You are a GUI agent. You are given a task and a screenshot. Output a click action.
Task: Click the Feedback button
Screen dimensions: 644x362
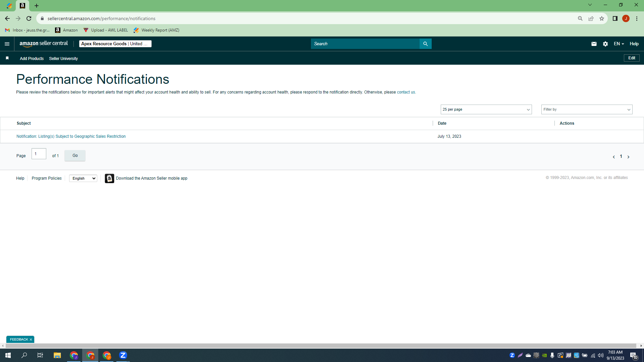19,340
